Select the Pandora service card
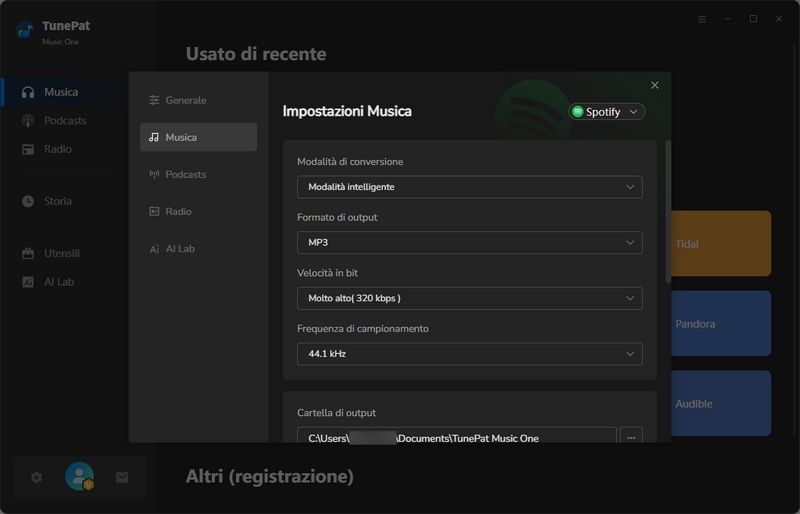 click(x=721, y=324)
